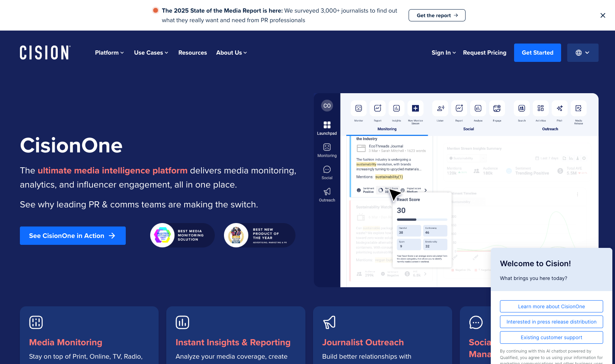Click the Engage launchpad icon
Viewport: 615px width, 364px height.
[497, 108]
